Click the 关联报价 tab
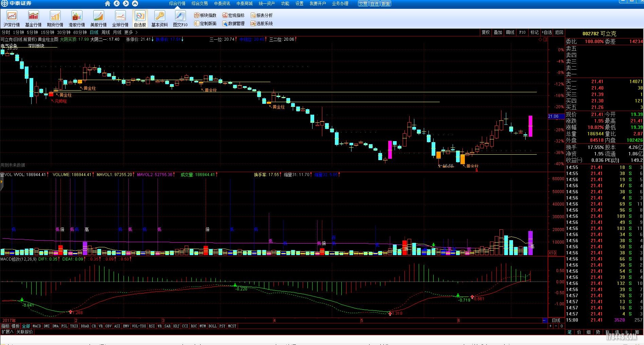This screenshot has width=644, height=345. pos(25,332)
